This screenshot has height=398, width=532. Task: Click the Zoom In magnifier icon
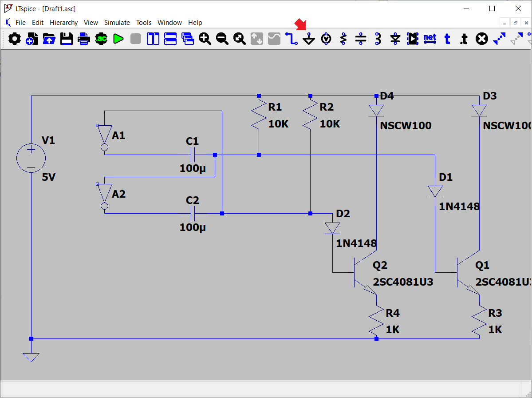(x=205, y=39)
